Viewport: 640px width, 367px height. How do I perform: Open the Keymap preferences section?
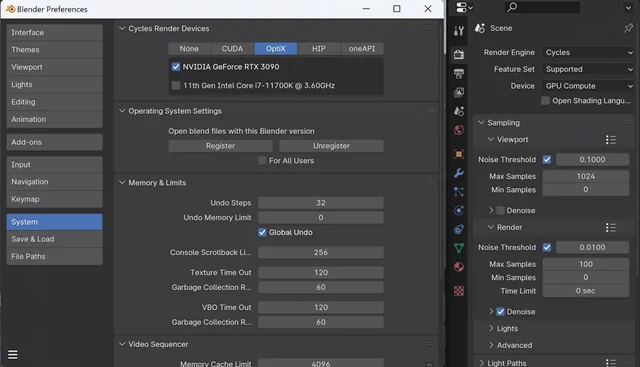click(54, 199)
